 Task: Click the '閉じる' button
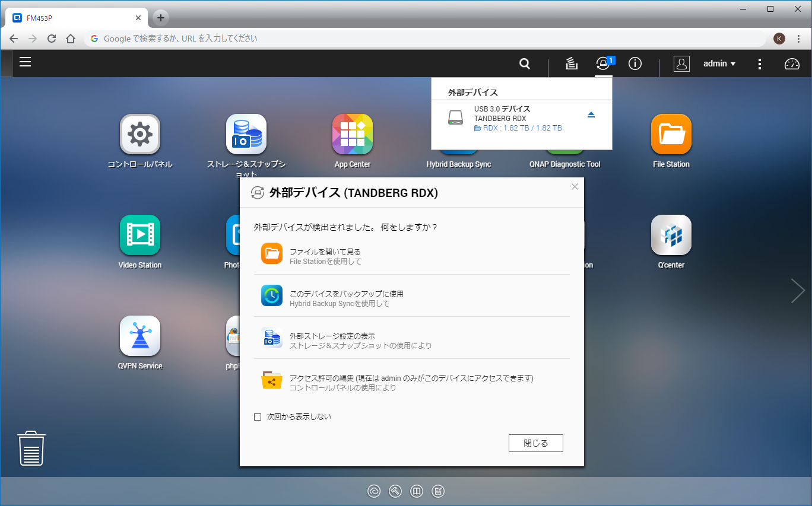[535, 443]
